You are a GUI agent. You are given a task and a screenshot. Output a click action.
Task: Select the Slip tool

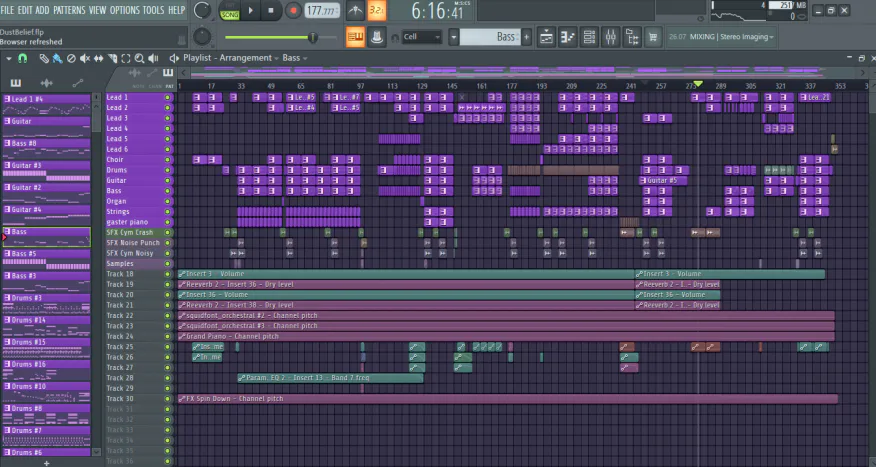(x=98, y=58)
